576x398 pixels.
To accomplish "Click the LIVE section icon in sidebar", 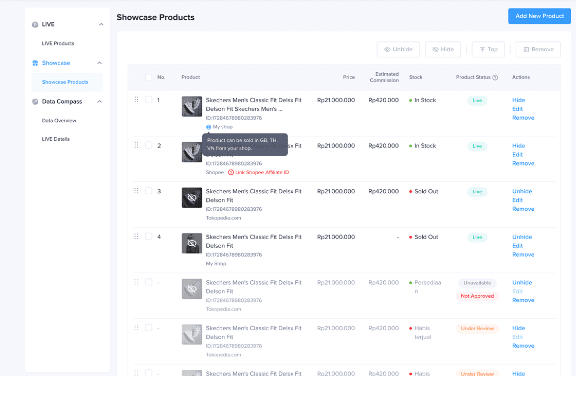I will 35,25.
